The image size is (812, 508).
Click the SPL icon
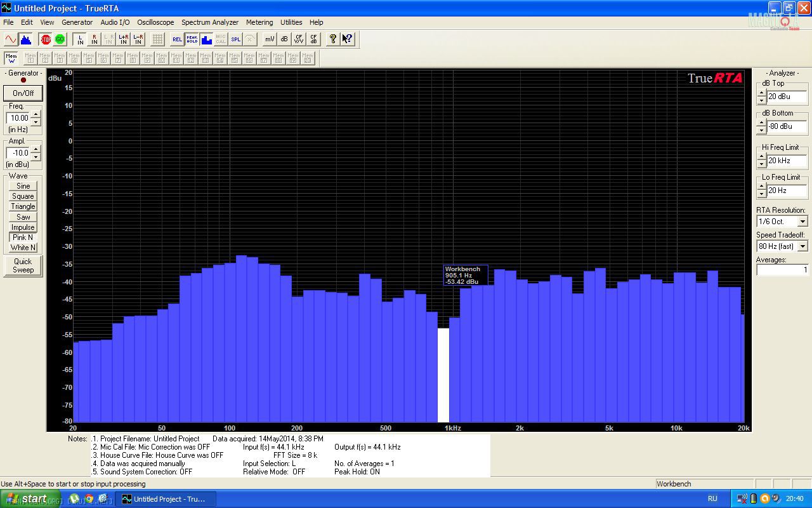point(235,39)
